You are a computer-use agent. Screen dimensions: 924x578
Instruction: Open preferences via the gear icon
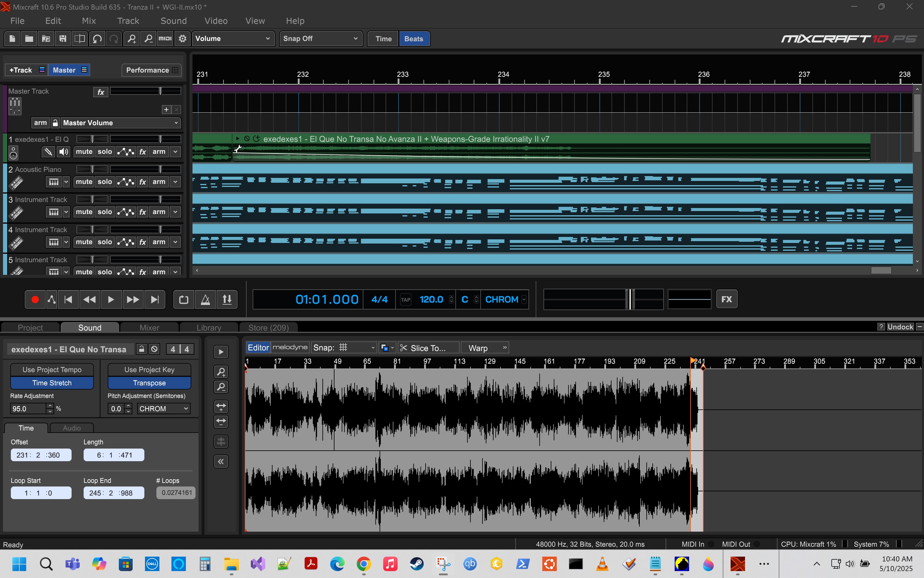click(183, 39)
